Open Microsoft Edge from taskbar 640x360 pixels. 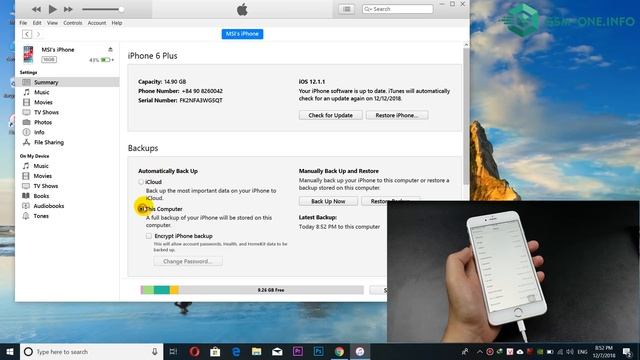point(236,351)
